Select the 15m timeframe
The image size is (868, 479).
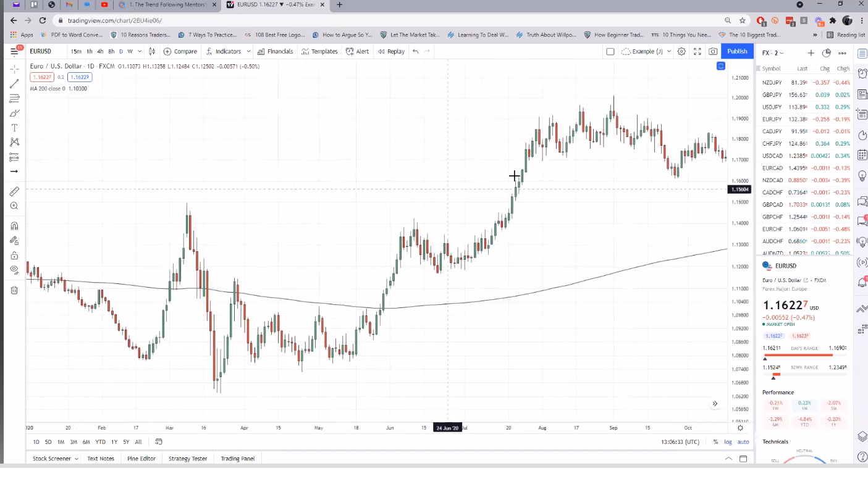coord(76,51)
